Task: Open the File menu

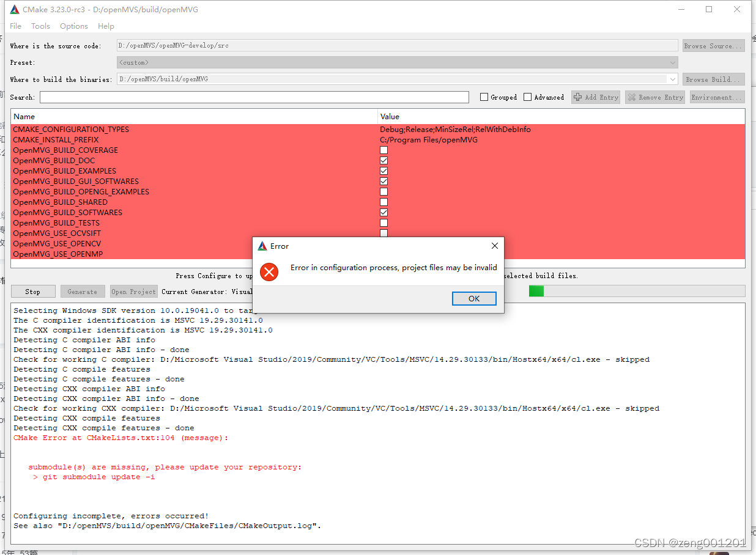Action: click(x=16, y=26)
